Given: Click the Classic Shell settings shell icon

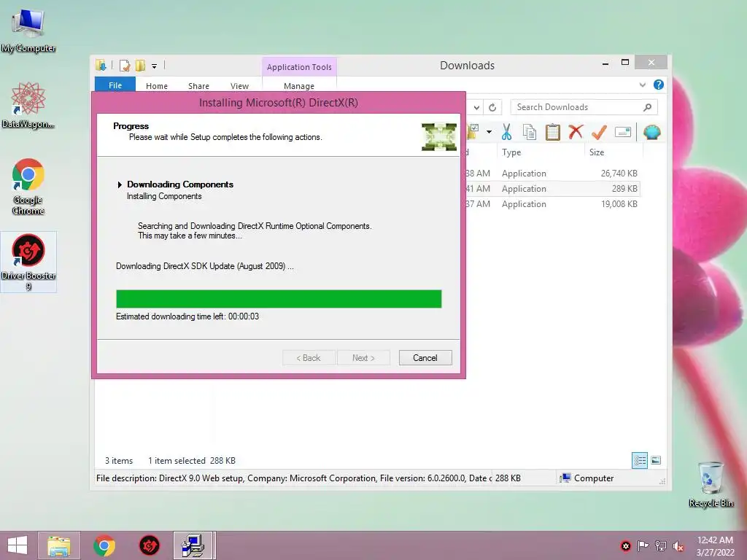Looking at the screenshot, I should (x=651, y=132).
